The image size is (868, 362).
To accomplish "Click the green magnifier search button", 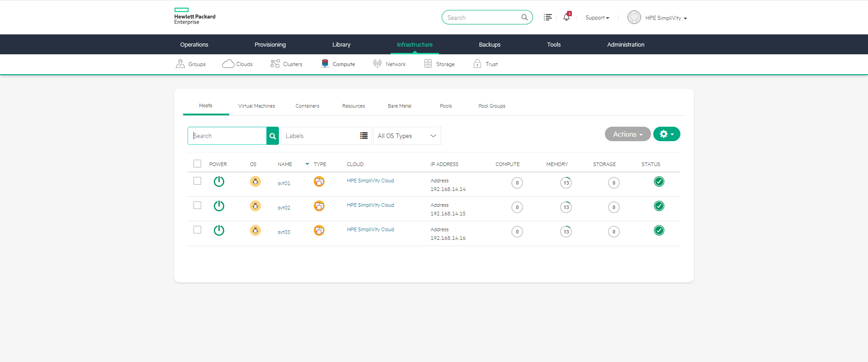I will (x=273, y=136).
